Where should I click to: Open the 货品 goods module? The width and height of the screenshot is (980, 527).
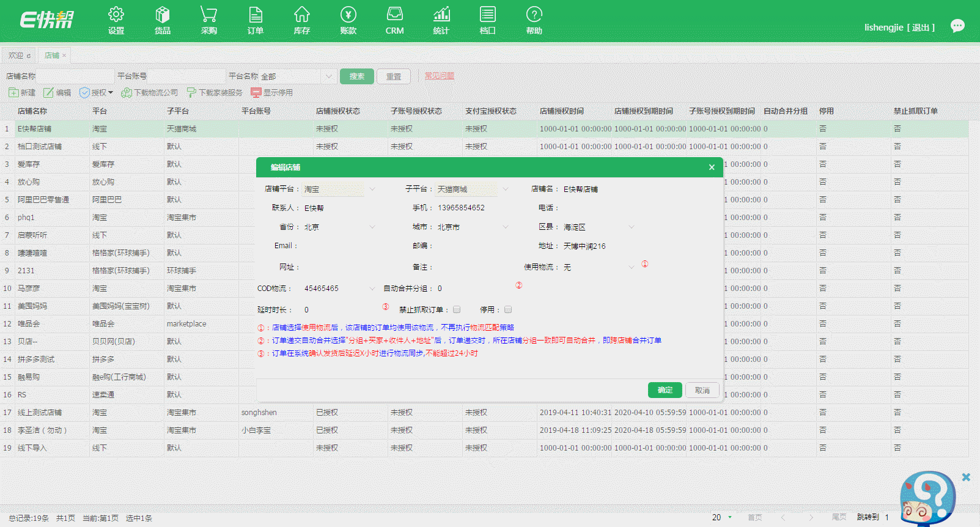click(x=163, y=21)
